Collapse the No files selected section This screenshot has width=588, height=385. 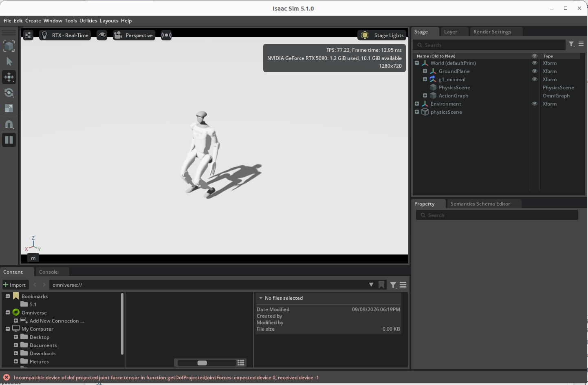coord(261,298)
